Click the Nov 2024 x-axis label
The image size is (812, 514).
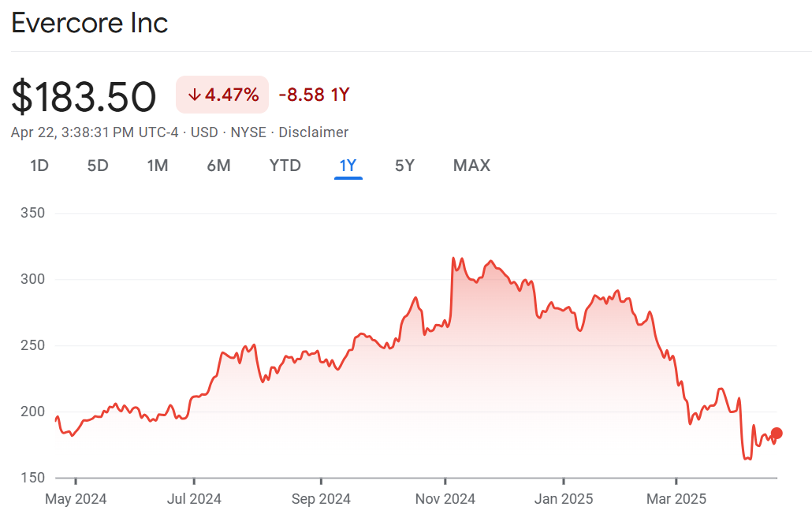point(445,499)
